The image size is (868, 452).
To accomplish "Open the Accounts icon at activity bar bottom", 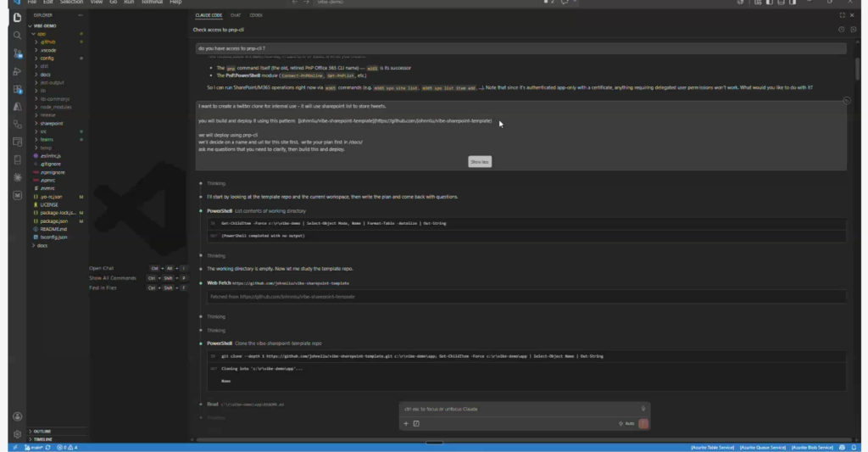I will pyautogui.click(x=17, y=416).
